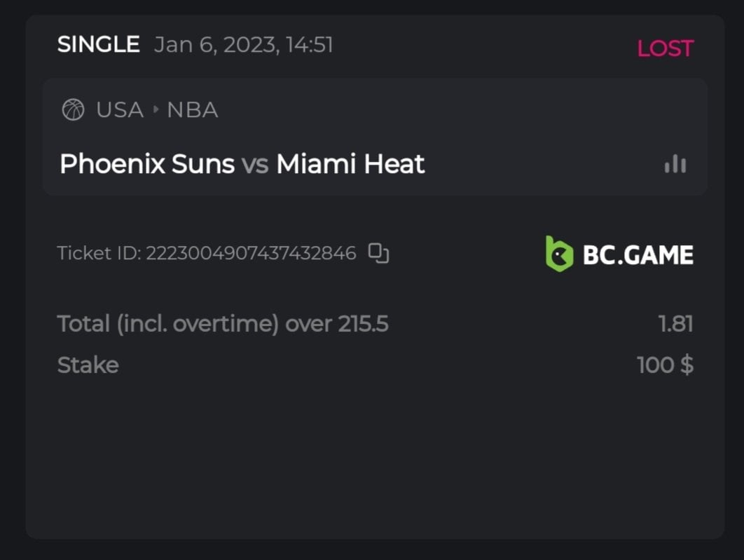Click the arrow between USA and NBA
This screenshot has width=744, height=560.
pos(156,110)
